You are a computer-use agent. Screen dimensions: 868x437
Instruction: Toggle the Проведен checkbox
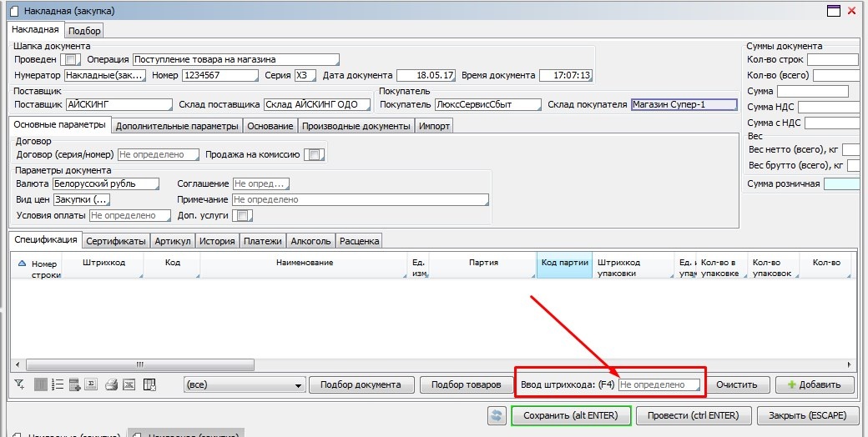click(69, 59)
